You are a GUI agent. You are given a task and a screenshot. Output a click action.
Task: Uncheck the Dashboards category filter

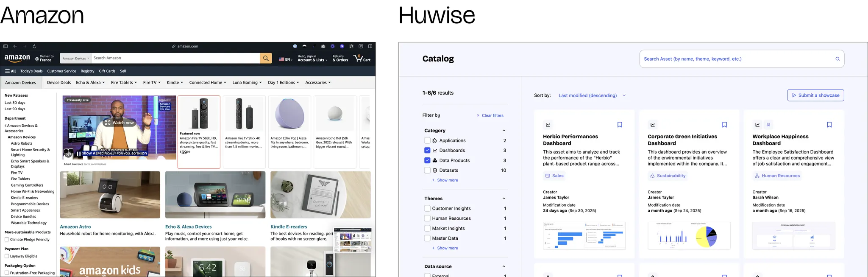point(427,151)
